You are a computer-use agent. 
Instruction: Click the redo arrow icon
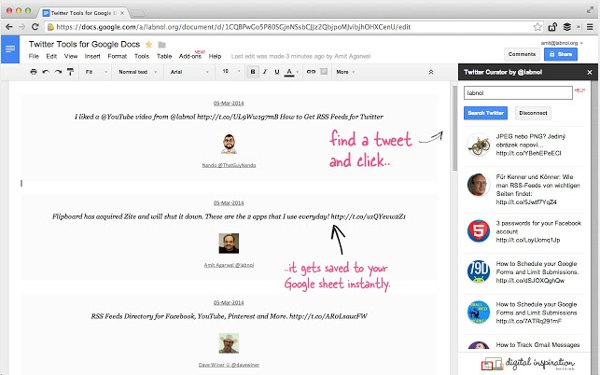point(58,72)
